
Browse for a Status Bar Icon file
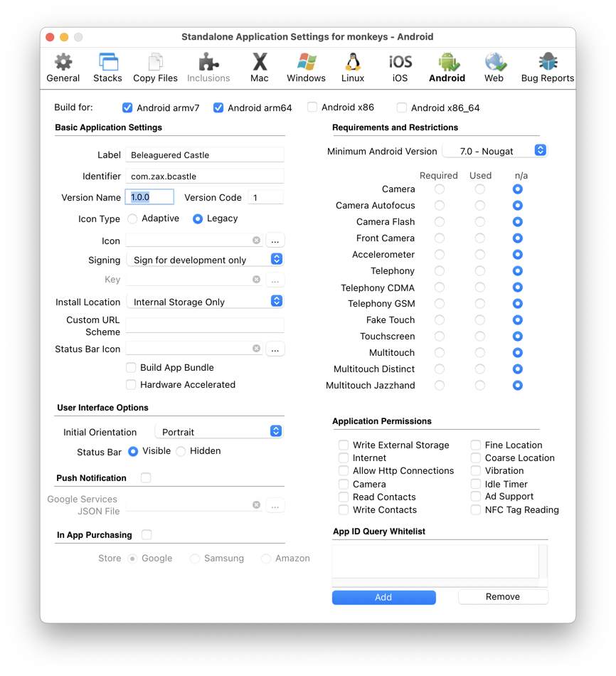275,349
